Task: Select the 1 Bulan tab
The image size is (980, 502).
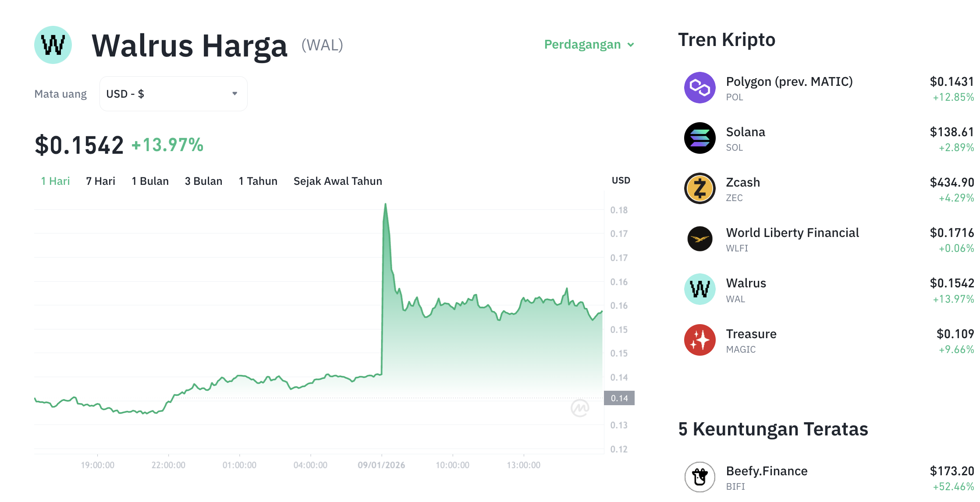Action: point(150,181)
